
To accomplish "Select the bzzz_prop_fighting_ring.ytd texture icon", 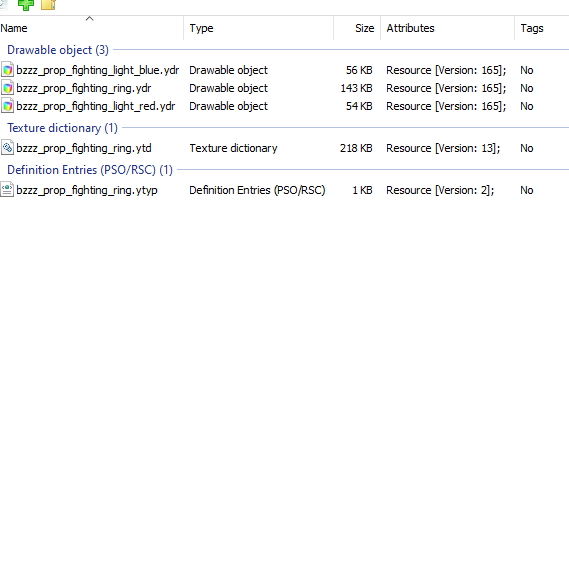I will pyautogui.click(x=7, y=148).
